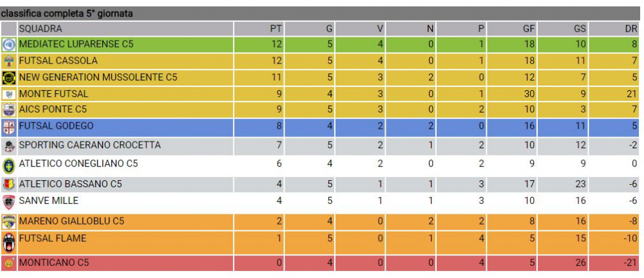The image size is (644, 278).
Task: Click the DR column header
Action: 630,29
